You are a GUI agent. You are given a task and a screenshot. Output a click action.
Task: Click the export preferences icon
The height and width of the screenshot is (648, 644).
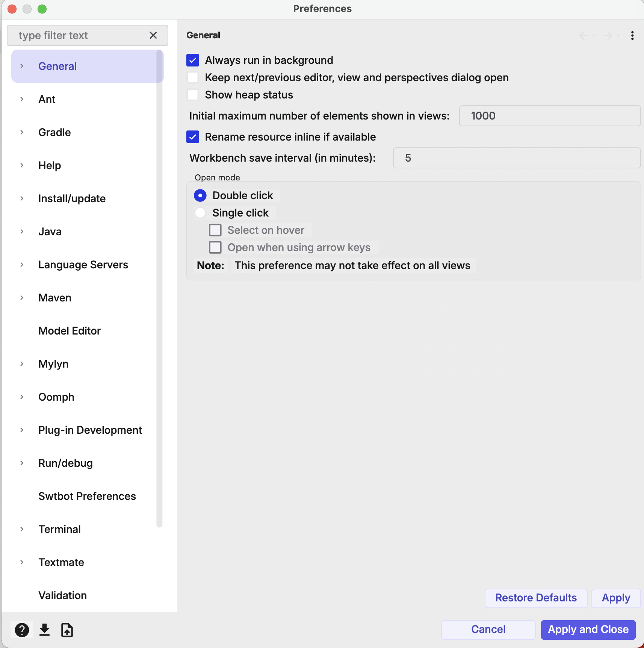point(67,630)
